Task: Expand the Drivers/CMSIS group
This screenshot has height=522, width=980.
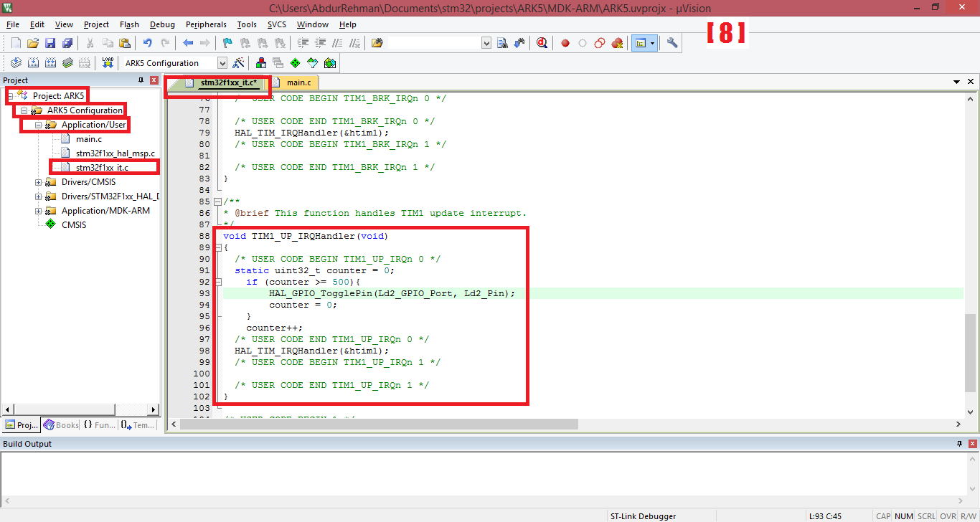Action: tap(39, 181)
